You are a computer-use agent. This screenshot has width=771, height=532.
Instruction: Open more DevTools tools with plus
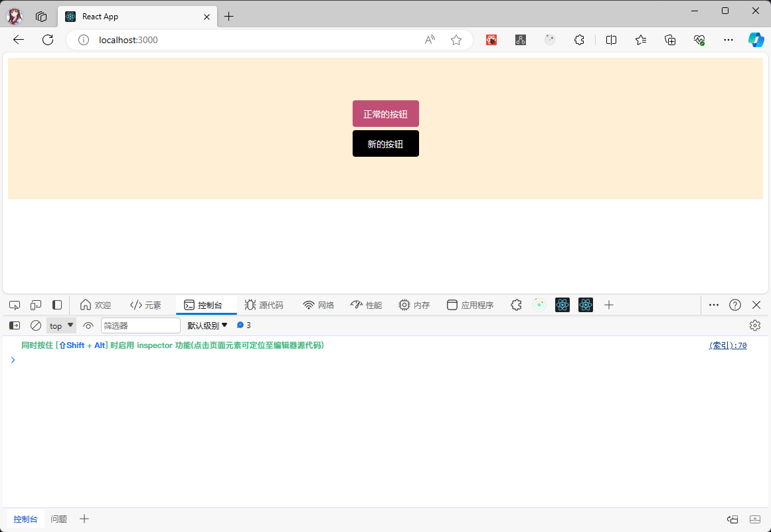point(608,305)
